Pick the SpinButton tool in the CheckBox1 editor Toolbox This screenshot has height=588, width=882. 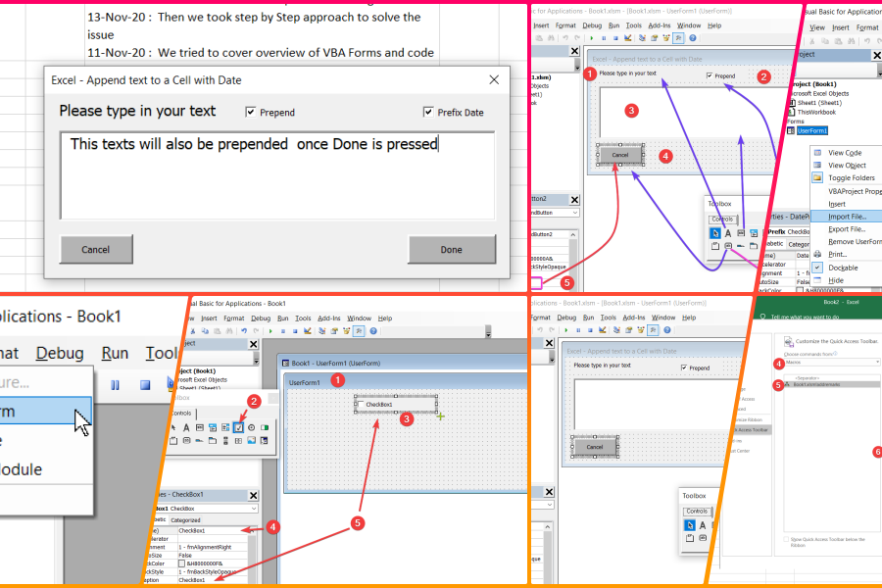coord(238,441)
